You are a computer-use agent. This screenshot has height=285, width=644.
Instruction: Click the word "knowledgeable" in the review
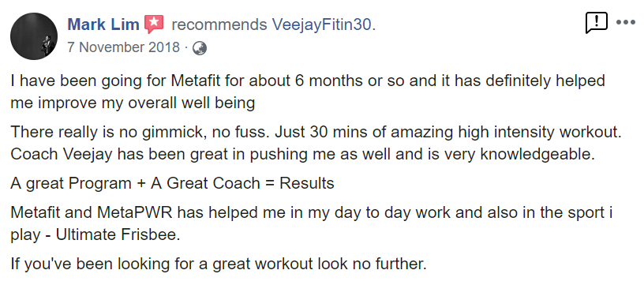(x=537, y=155)
